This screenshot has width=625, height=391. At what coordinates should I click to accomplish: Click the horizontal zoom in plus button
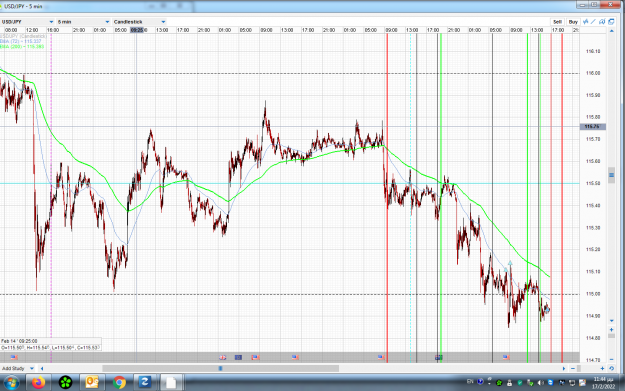click(x=602, y=368)
